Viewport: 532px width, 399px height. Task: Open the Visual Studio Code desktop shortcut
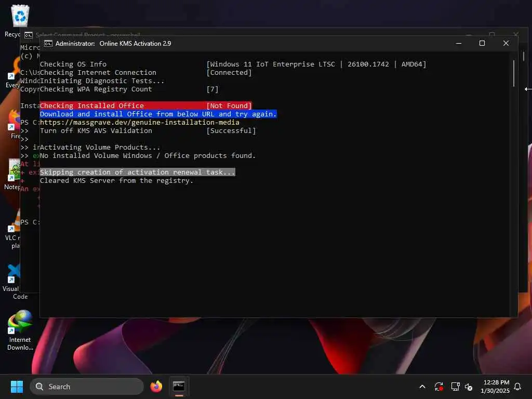point(12,281)
